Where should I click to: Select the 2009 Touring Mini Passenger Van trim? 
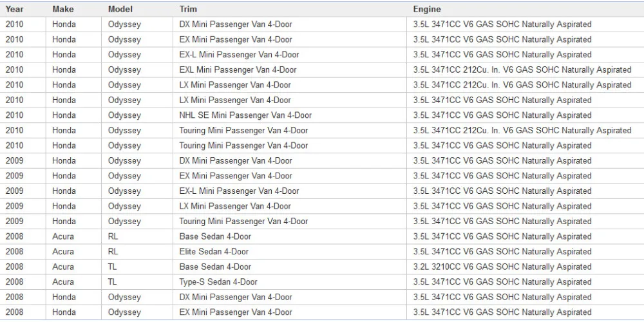[243, 222]
